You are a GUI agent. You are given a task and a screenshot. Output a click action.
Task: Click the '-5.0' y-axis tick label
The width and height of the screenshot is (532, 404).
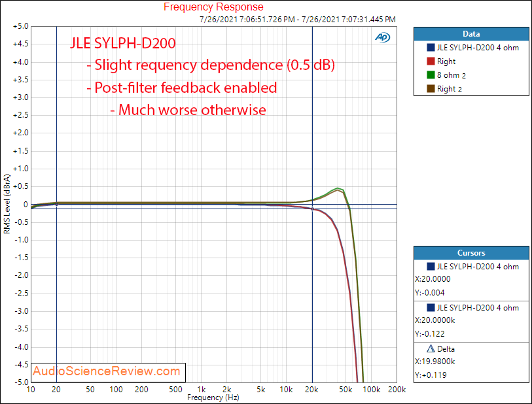[x=22, y=382]
